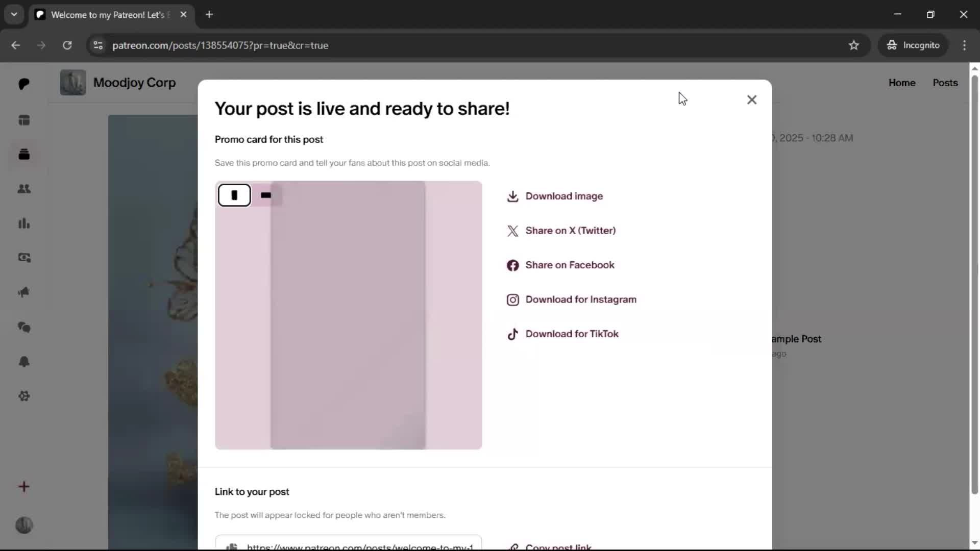980x551 pixels.
Task: Click the Moodjoy Corp creator avatar
Action: pyautogui.click(x=72, y=83)
